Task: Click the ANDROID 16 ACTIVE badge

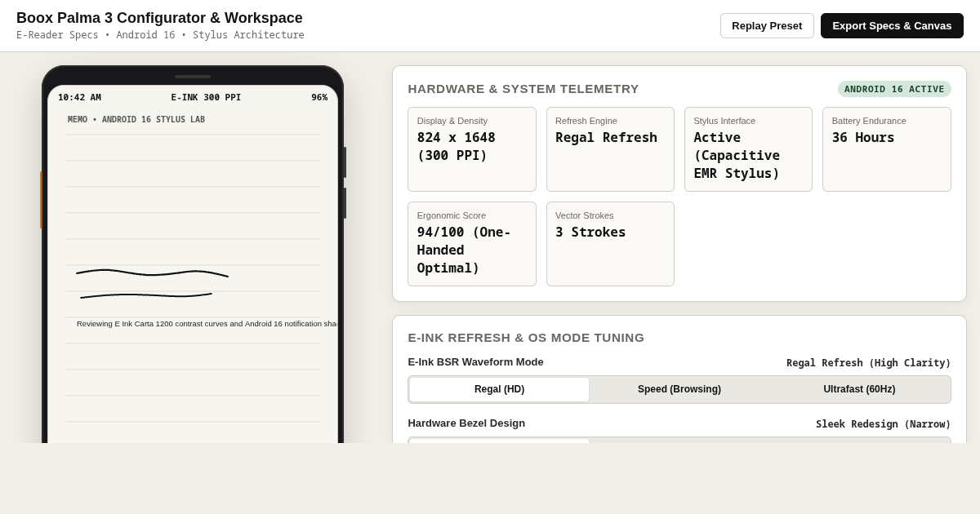Action: [x=894, y=89]
